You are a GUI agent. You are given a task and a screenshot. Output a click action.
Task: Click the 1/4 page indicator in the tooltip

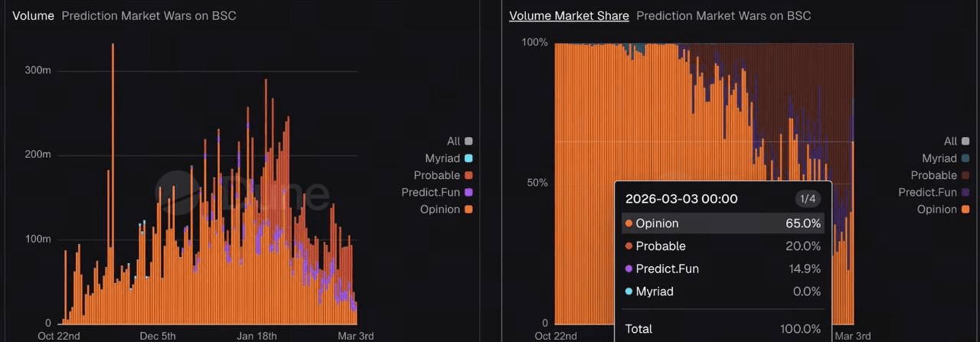click(x=808, y=199)
